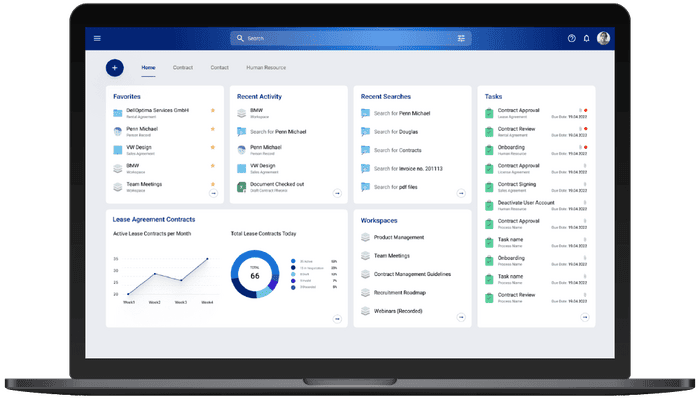Image resolution: width=700 pixels, height=399 pixels.
Task: Open Contract Management Guidelines workspace
Action: coord(412,274)
